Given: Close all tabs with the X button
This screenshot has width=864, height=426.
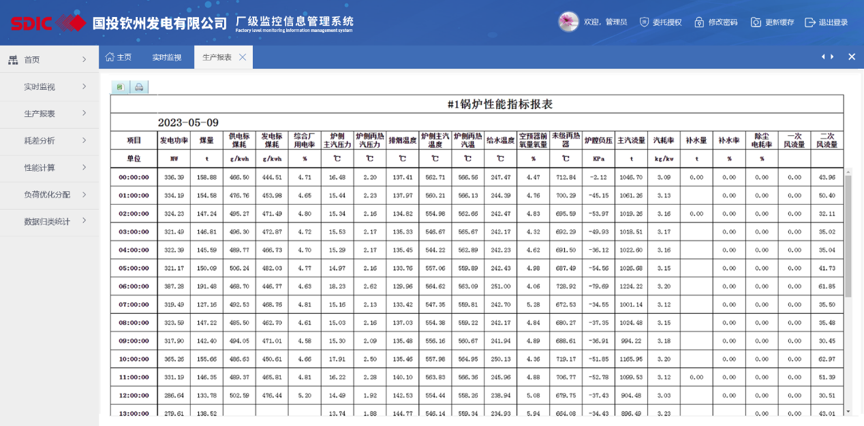Looking at the screenshot, I should (x=851, y=57).
